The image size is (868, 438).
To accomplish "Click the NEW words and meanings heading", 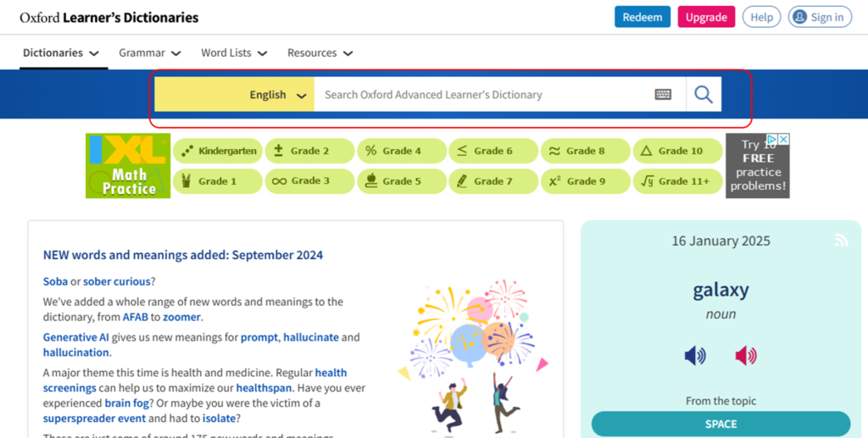I will 183,256.
